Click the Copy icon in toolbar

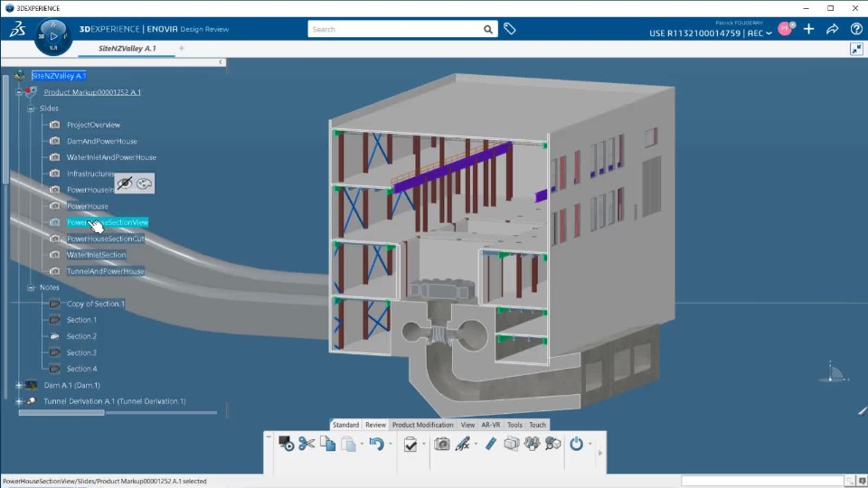327,444
